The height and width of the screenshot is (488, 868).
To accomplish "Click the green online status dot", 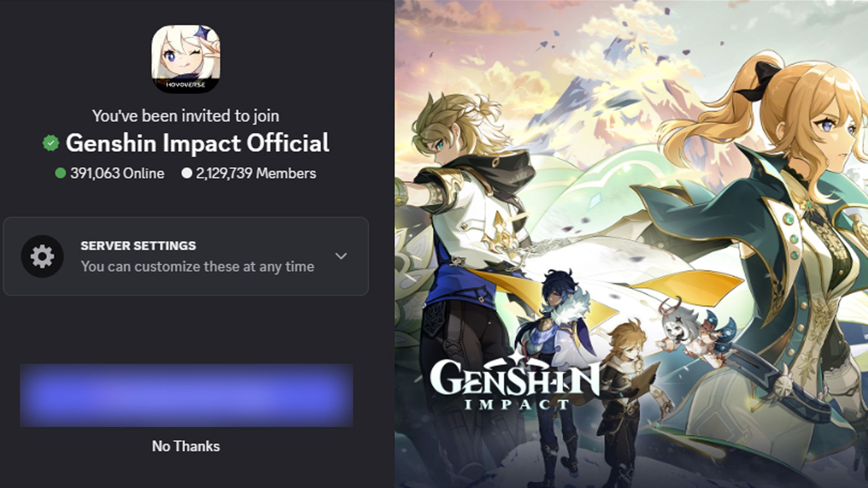I will 61,174.
